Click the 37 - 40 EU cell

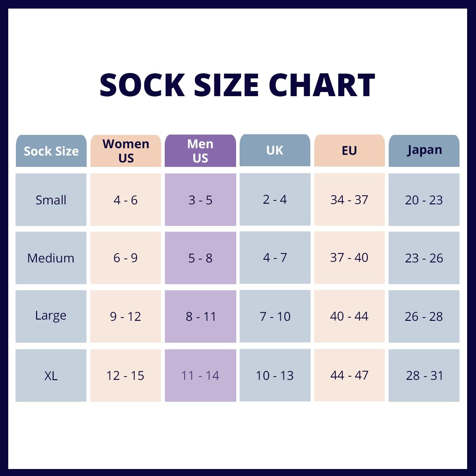click(349, 258)
